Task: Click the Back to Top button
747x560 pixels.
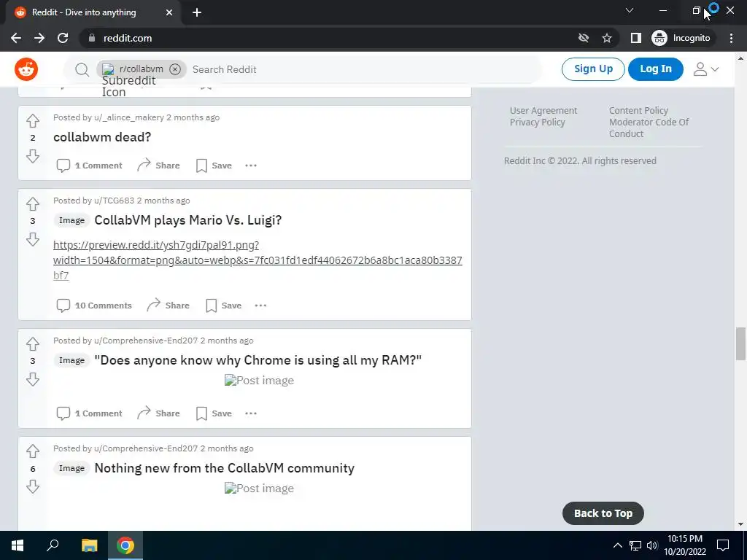Action: click(603, 513)
